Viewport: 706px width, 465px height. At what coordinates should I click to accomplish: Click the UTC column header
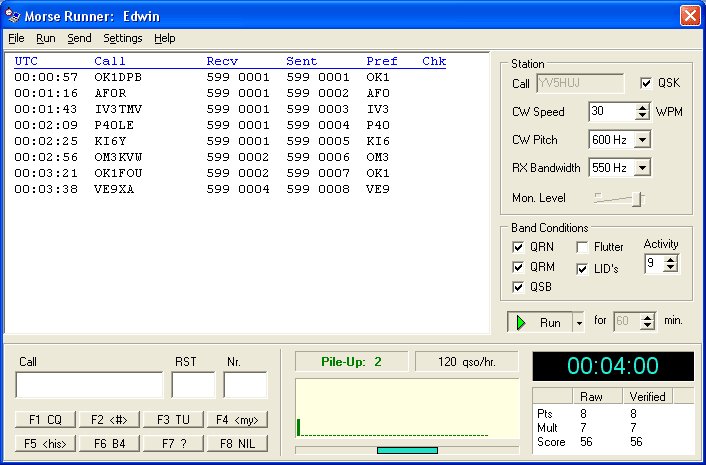coord(26,61)
